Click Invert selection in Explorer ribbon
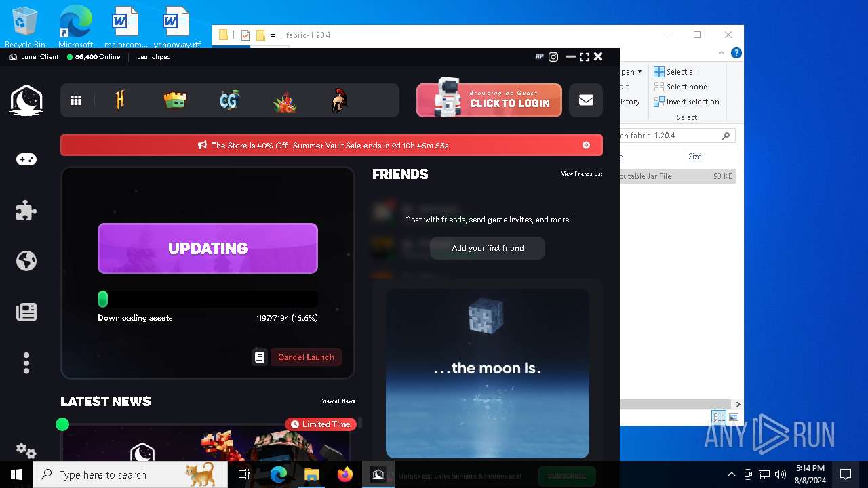 click(686, 102)
